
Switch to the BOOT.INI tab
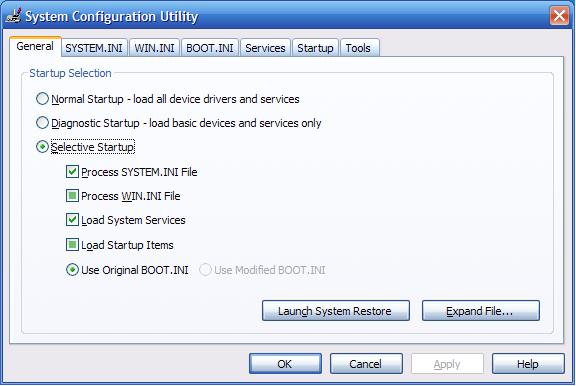pyautogui.click(x=210, y=48)
